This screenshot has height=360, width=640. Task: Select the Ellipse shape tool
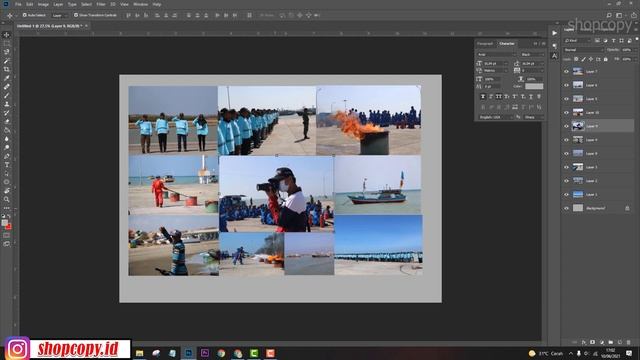7,182
